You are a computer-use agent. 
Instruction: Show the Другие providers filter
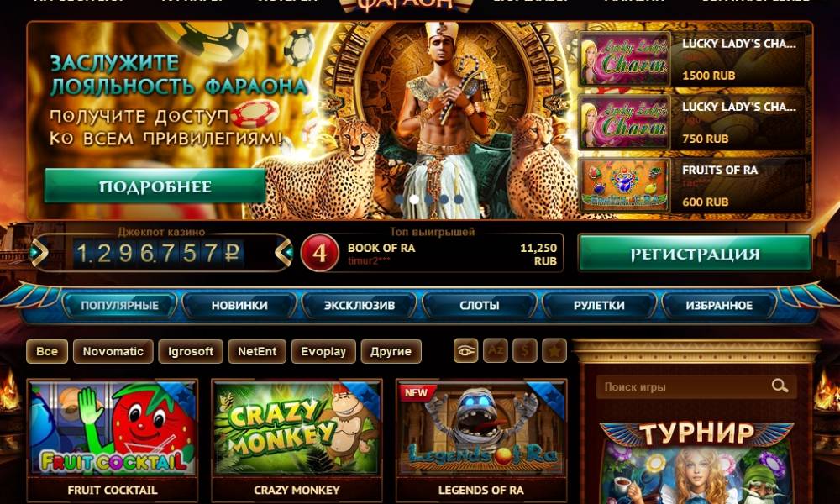tap(391, 351)
